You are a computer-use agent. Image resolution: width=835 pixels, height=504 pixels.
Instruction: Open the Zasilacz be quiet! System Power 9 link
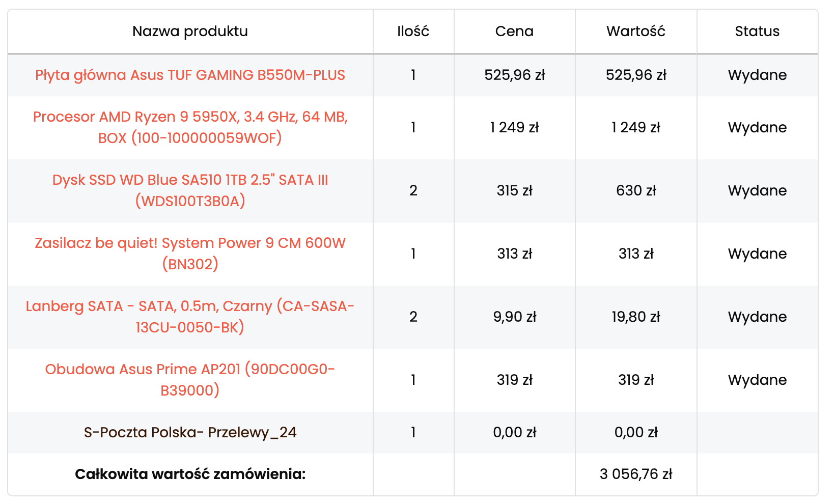(x=190, y=253)
